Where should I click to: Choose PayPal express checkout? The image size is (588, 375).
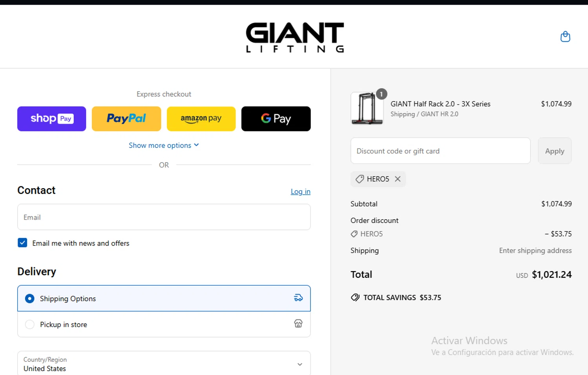[126, 118]
